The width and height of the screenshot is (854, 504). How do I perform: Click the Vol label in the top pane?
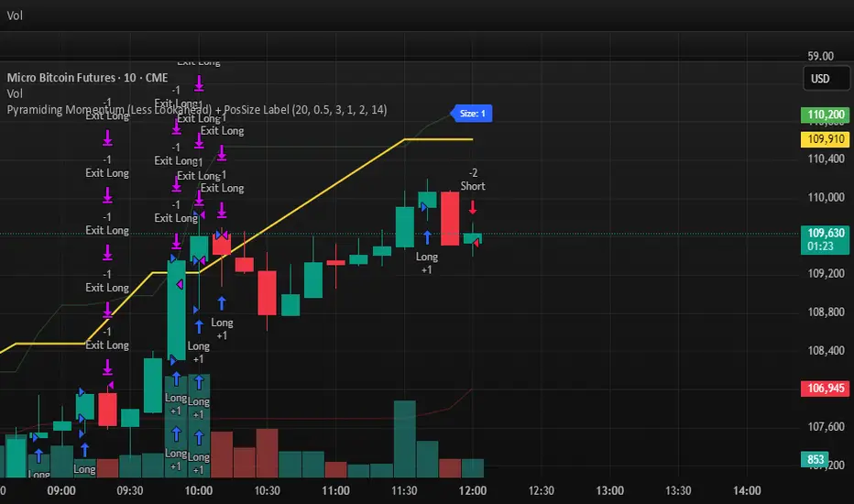click(x=15, y=16)
